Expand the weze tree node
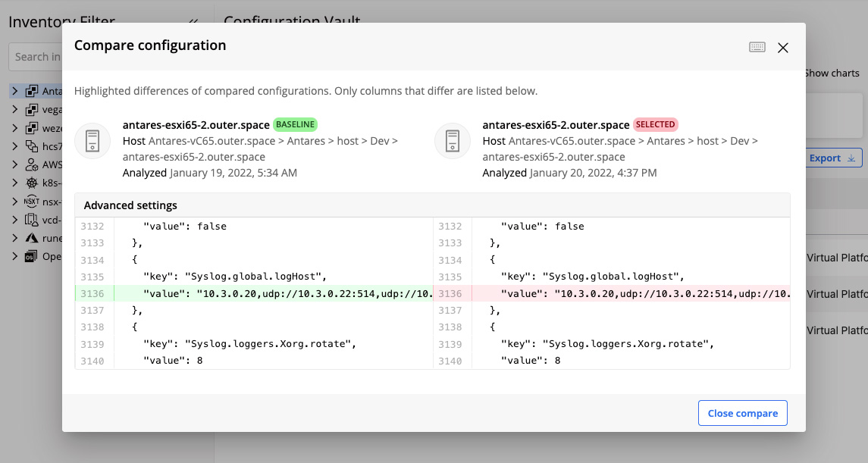Image resolution: width=868 pixels, height=463 pixels. [x=14, y=128]
